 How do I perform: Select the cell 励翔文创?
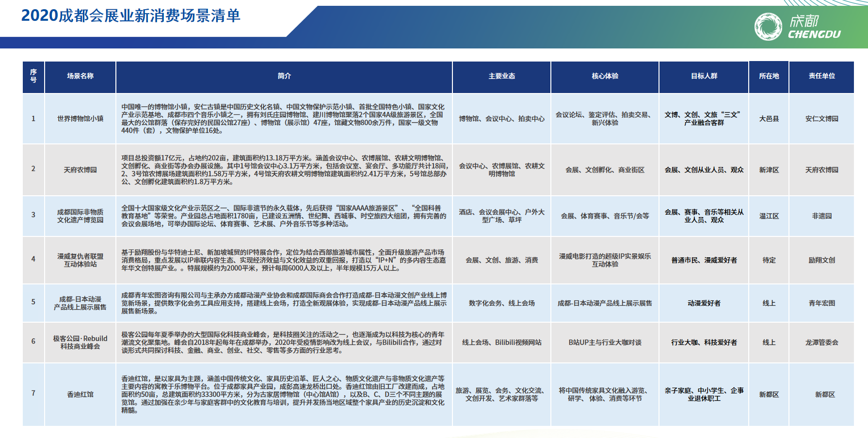tap(822, 260)
